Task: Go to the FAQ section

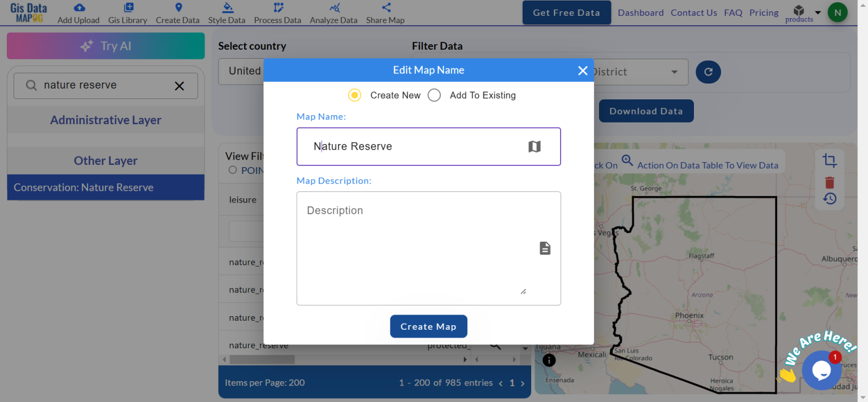Action: tap(733, 12)
